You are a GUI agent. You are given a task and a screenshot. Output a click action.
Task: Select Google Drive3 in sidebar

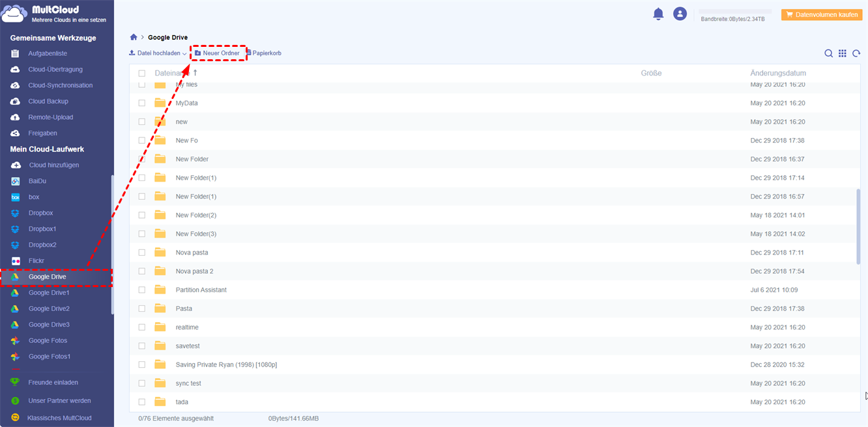click(x=49, y=324)
